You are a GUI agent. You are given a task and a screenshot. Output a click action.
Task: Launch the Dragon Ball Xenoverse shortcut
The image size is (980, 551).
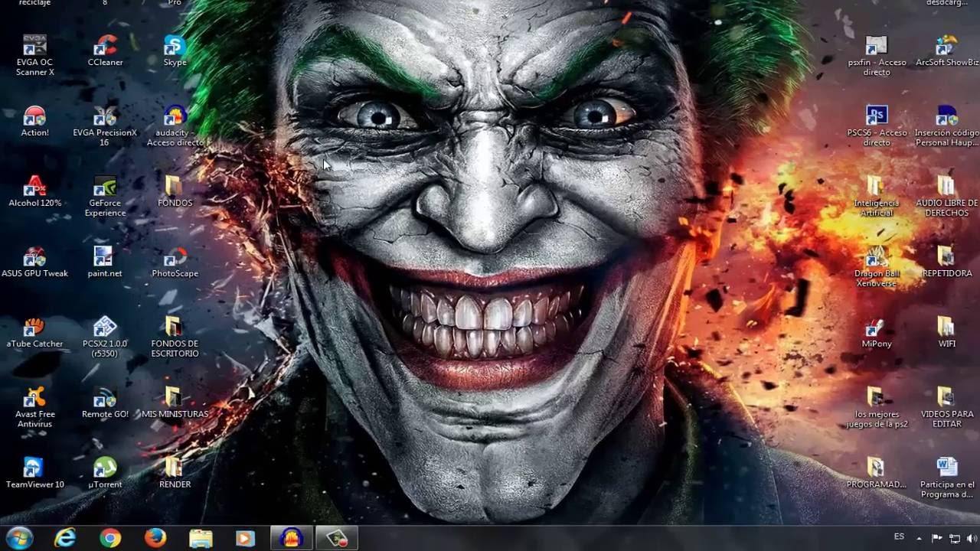(x=877, y=266)
